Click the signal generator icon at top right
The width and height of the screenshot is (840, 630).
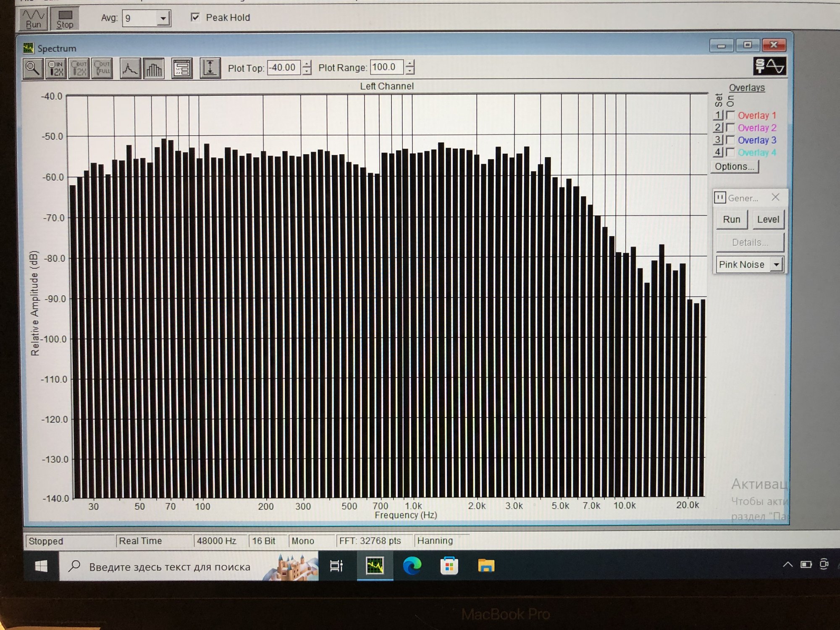(769, 66)
